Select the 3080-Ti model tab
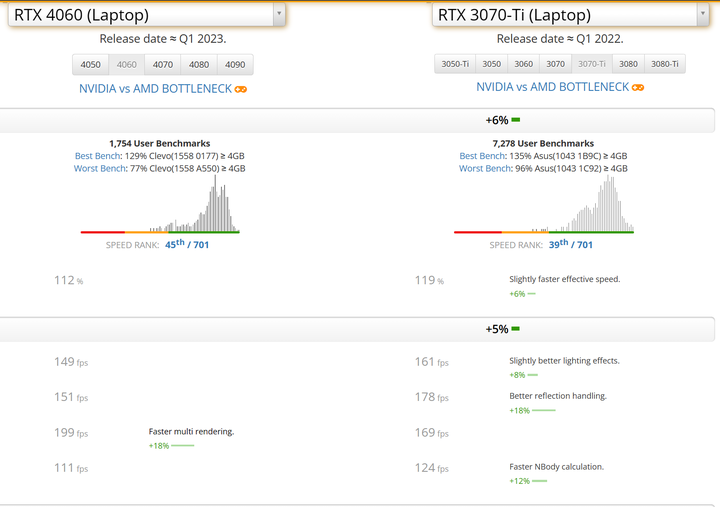 pos(665,64)
